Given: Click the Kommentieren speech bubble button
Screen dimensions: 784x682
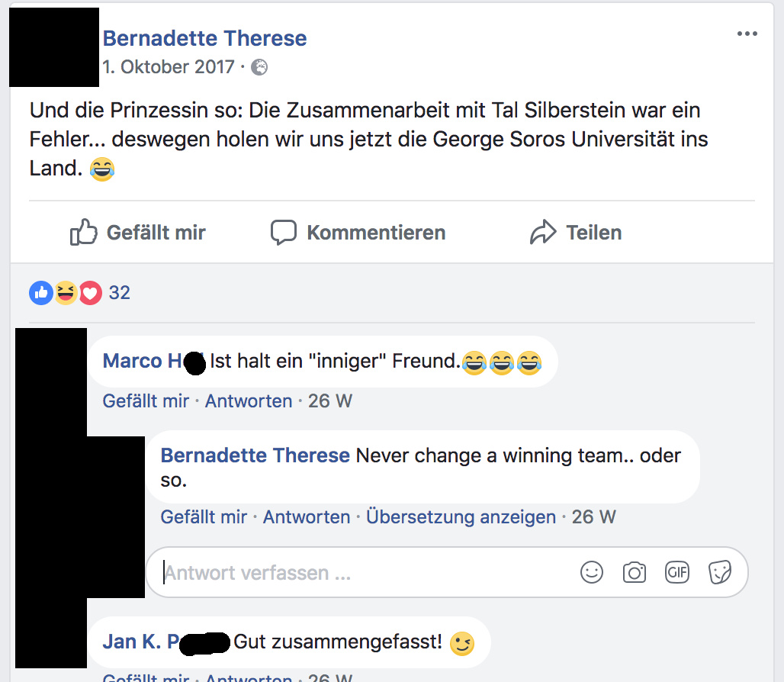Looking at the screenshot, I should 358,233.
